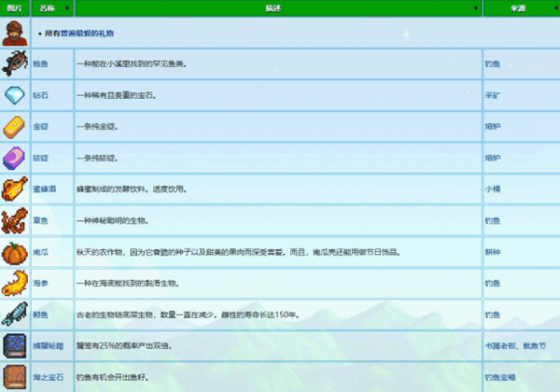Open the 熔炉 source link in the 金锭 row
Viewport: 560px width, 392px height.
(493, 126)
